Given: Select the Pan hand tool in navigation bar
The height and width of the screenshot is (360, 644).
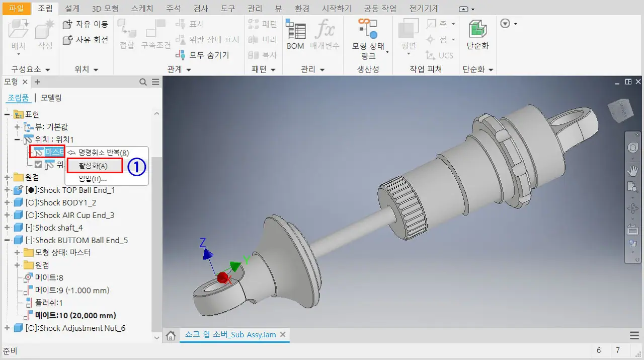Looking at the screenshot, I should pos(632,170).
